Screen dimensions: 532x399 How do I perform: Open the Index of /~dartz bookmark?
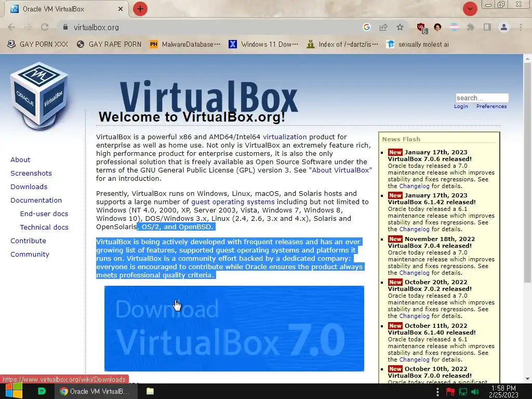pyautogui.click(x=342, y=45)
